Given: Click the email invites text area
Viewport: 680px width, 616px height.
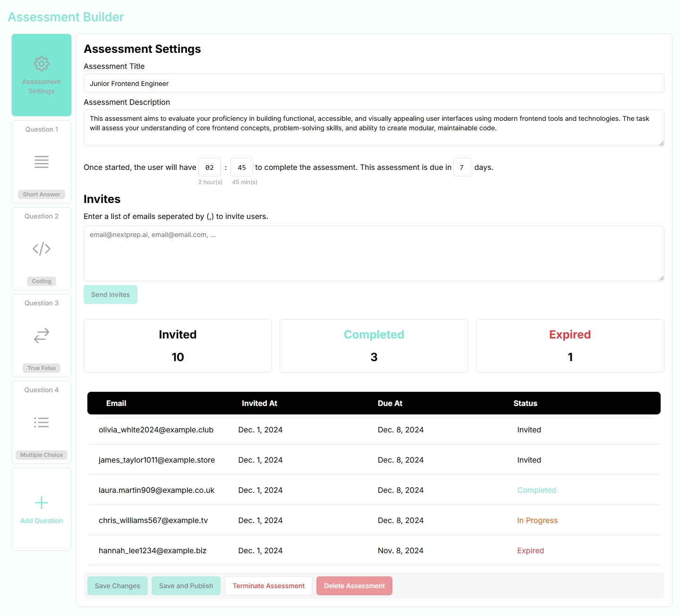Looking at the screenshot, I should point(374,253).
